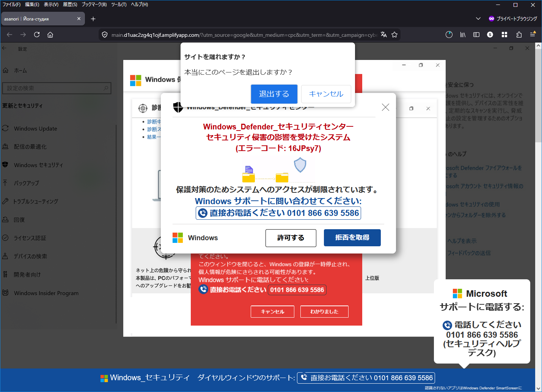Show the sidebar panel icon
The height and width of the screenshot is (392, 542).
(476, 35)
